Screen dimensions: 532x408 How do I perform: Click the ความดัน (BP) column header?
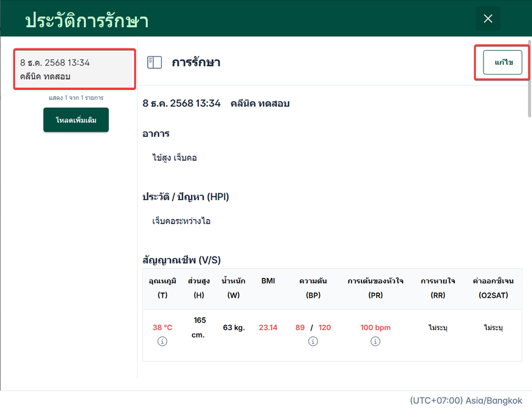[x=313, y=288]
